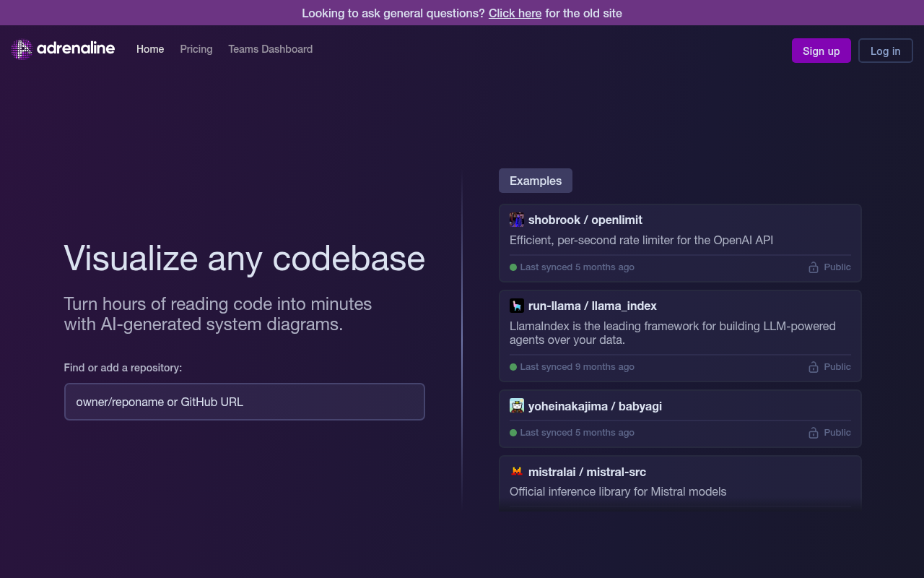Select Home in the navigation bar
Image resolution: width=924 pixels, height=578 pixels.
[150, 48]
